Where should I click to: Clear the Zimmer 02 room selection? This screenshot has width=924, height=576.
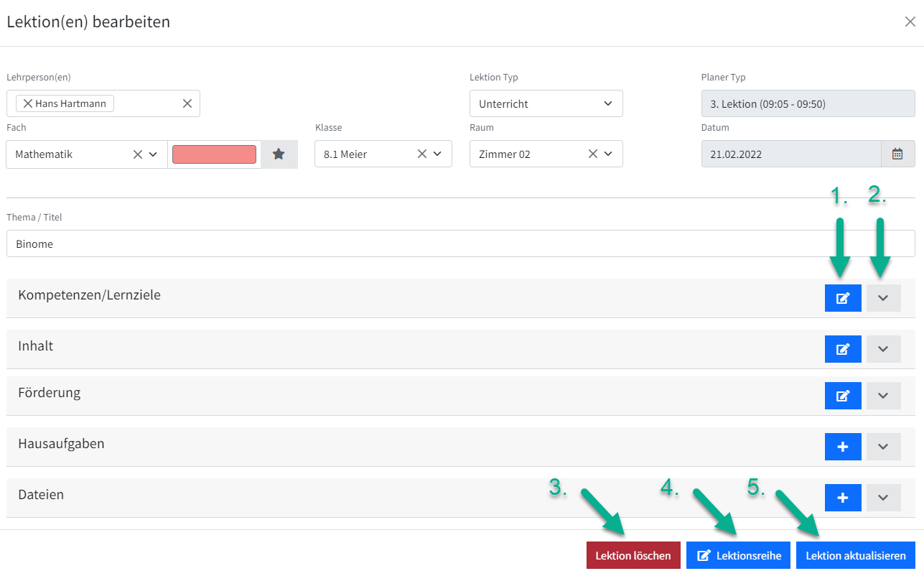593,154
